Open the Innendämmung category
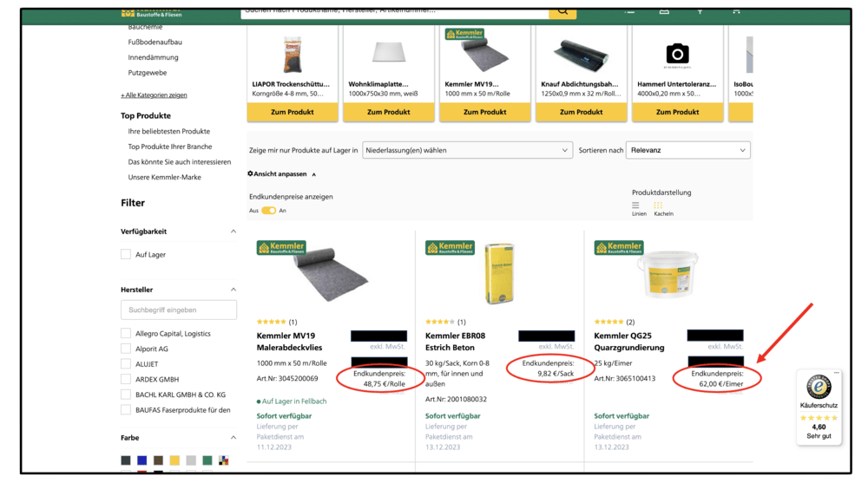The width and height of the screenshot is (868, 483). pyautogui.click(x=154, y=57)
